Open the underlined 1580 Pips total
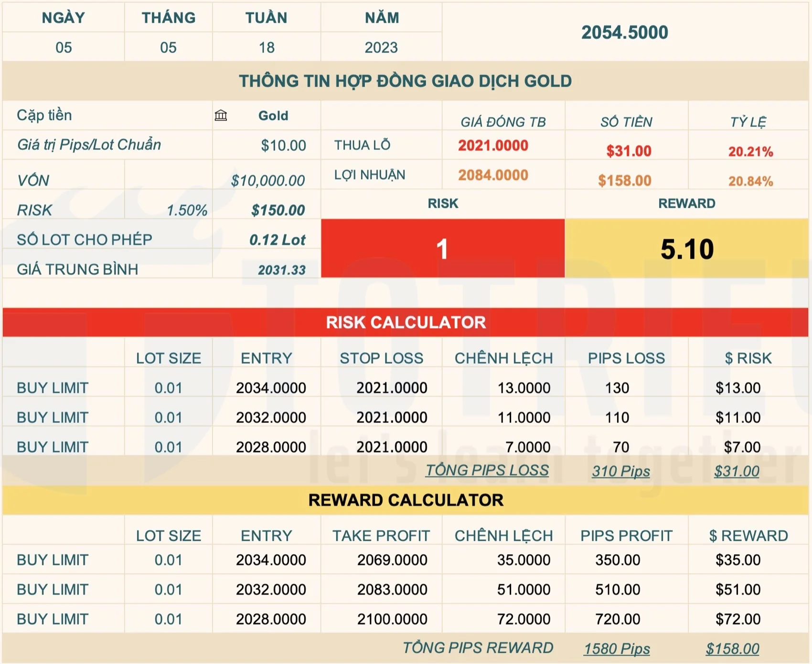This screenshot has width=812, height=664. (617, 649)
